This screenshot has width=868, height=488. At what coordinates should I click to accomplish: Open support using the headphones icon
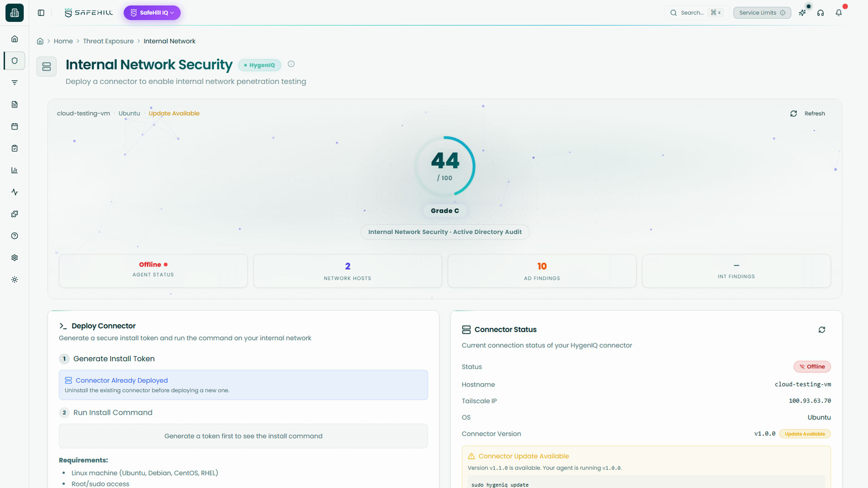click(821, 13)
